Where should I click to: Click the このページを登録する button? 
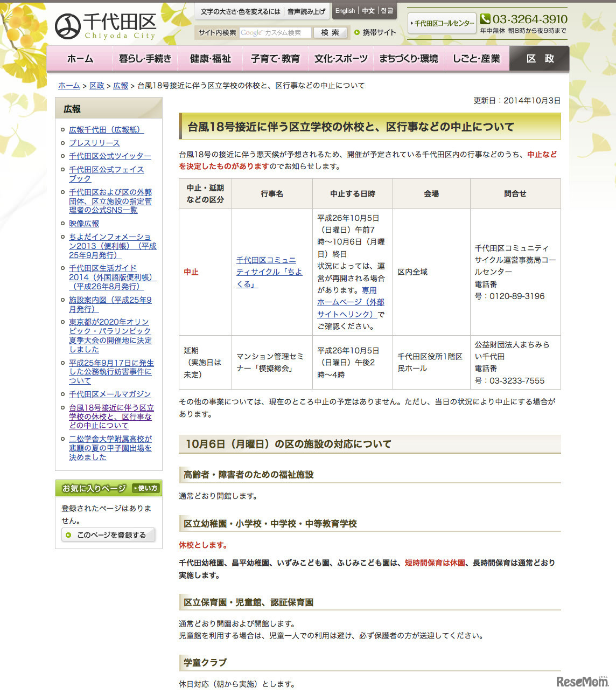point(109,535)
